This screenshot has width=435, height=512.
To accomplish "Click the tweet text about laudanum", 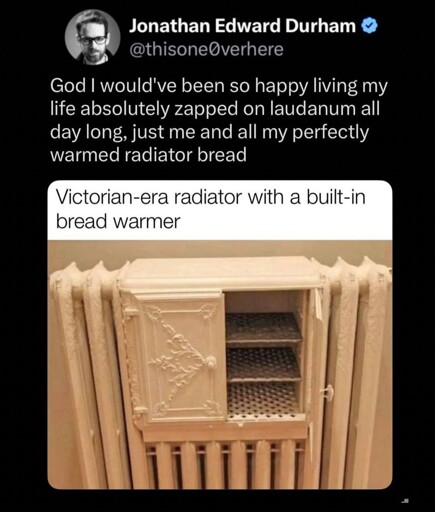I will [219, 120].
